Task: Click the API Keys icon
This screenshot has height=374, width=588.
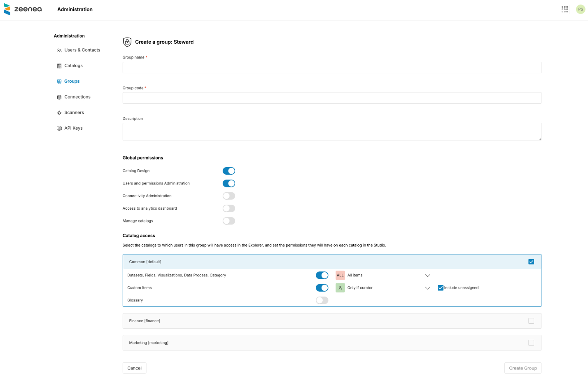Action: pos(59,129)
